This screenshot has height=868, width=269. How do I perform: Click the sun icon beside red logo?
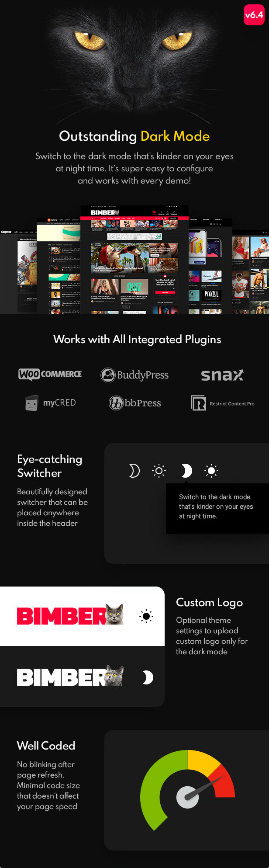coord(146,616)
